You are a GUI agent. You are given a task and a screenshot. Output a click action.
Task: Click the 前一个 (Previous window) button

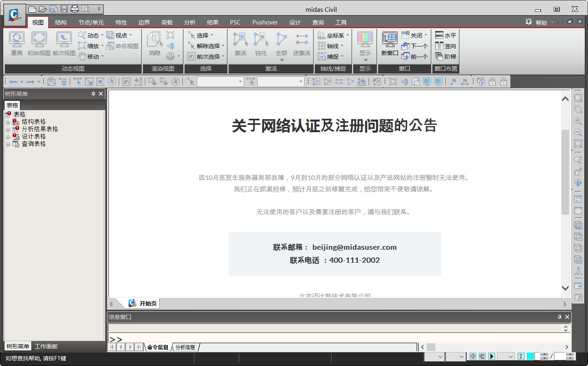[415, 57]
